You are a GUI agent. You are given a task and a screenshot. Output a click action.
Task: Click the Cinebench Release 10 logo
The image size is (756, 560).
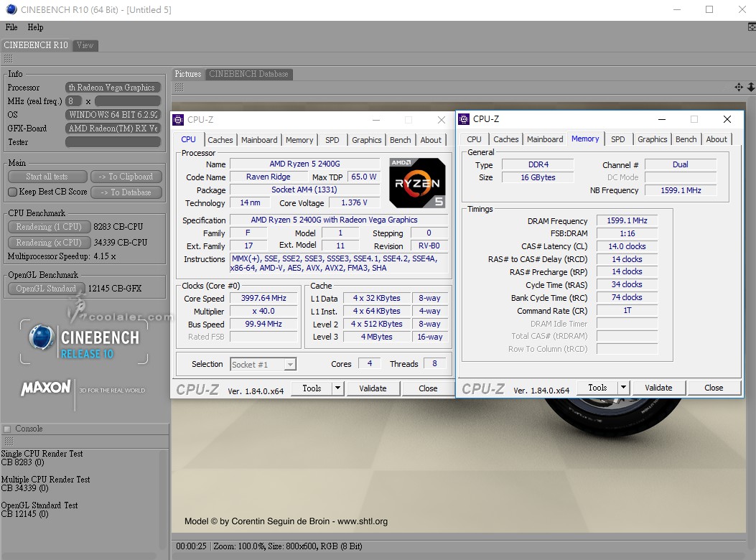coord(85,342)
